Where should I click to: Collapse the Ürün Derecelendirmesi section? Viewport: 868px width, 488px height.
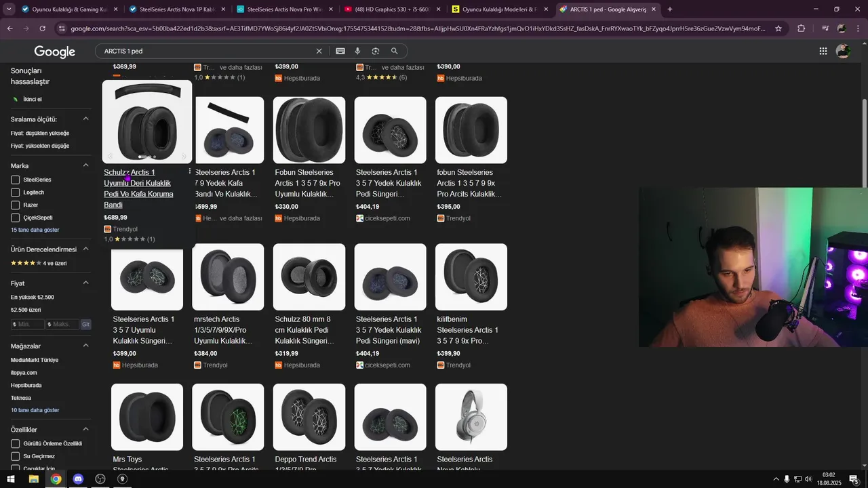(x=86, y=249)
